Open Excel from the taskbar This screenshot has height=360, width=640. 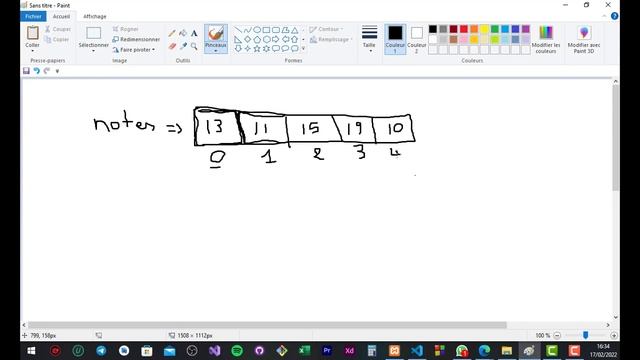(304, 351)
